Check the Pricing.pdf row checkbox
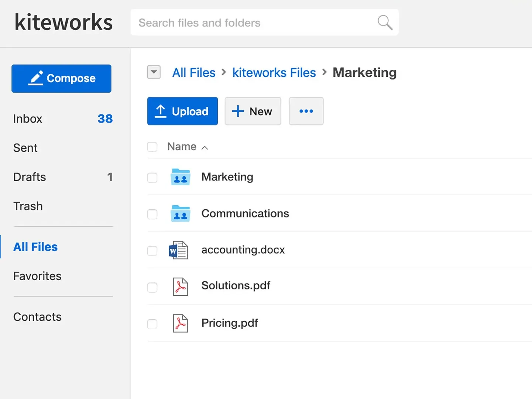 152,324
